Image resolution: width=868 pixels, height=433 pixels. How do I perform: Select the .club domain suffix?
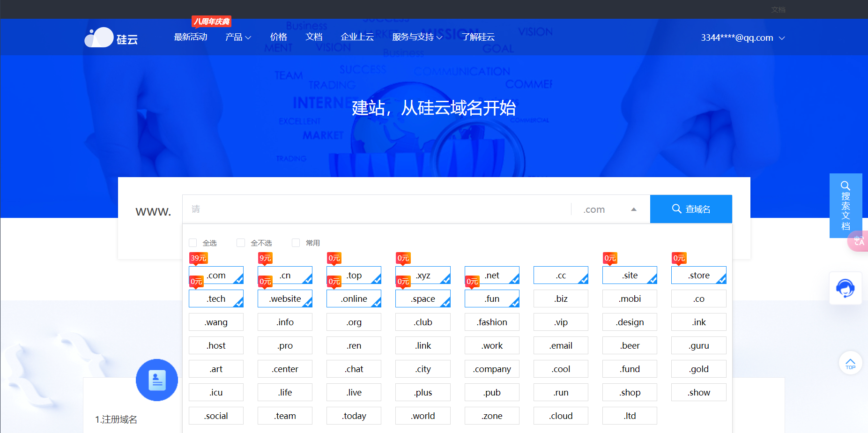coord(423,322)
